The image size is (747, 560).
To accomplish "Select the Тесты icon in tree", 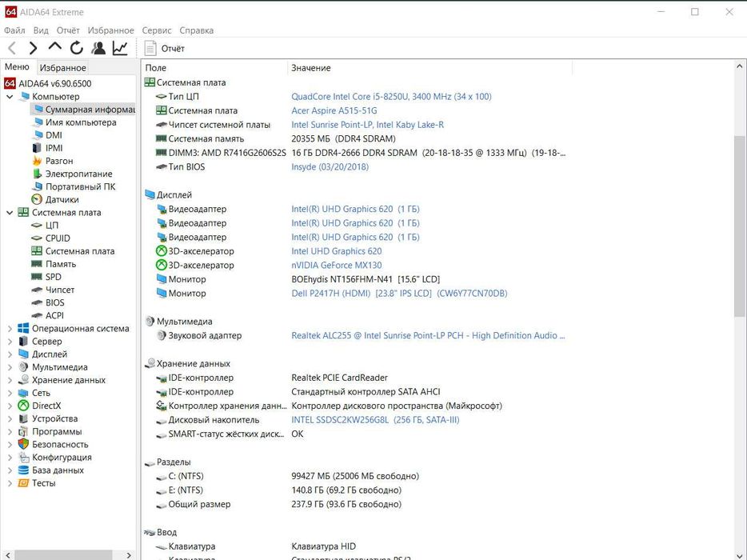I will [x=23, y=482].
